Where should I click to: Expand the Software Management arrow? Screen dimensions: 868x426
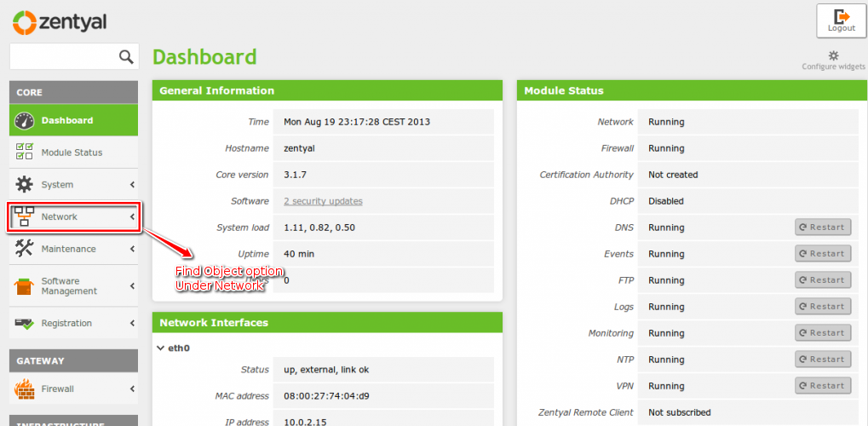tap(132, 286)
